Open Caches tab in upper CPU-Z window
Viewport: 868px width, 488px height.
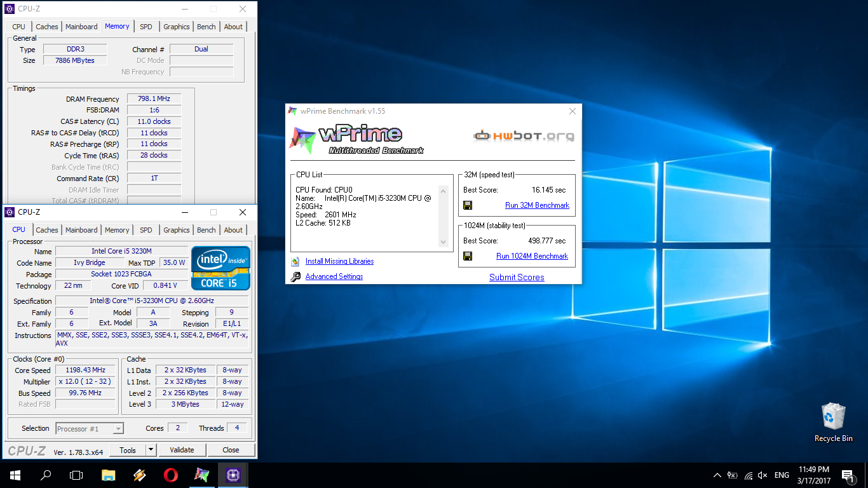tap(47, 27)
